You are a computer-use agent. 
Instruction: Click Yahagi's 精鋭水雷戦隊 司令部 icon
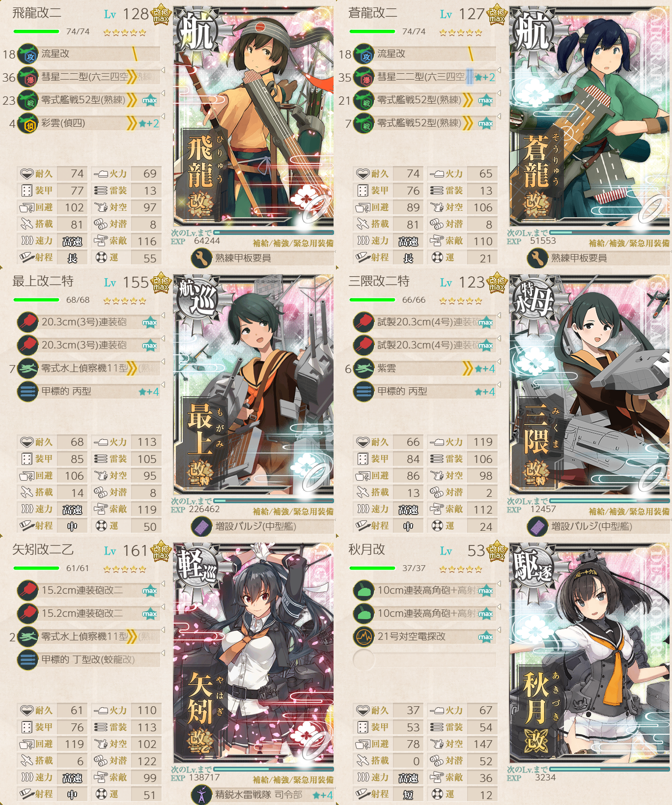(201, 795)
